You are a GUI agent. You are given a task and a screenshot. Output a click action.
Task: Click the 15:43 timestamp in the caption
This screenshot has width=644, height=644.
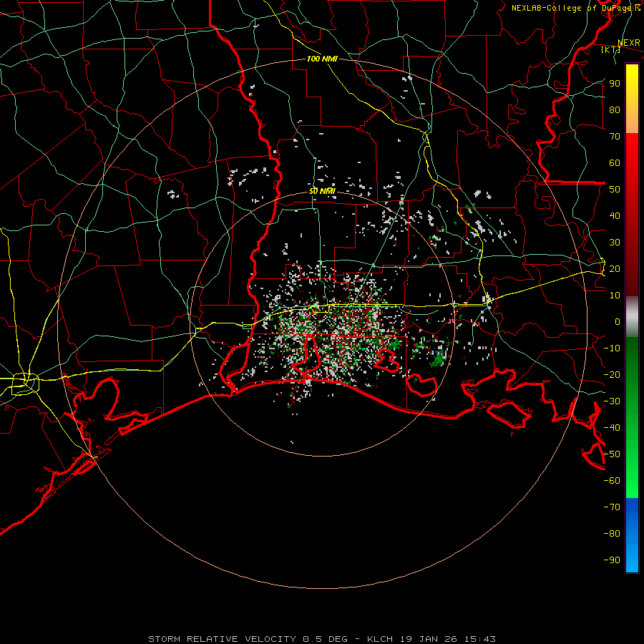479,639
